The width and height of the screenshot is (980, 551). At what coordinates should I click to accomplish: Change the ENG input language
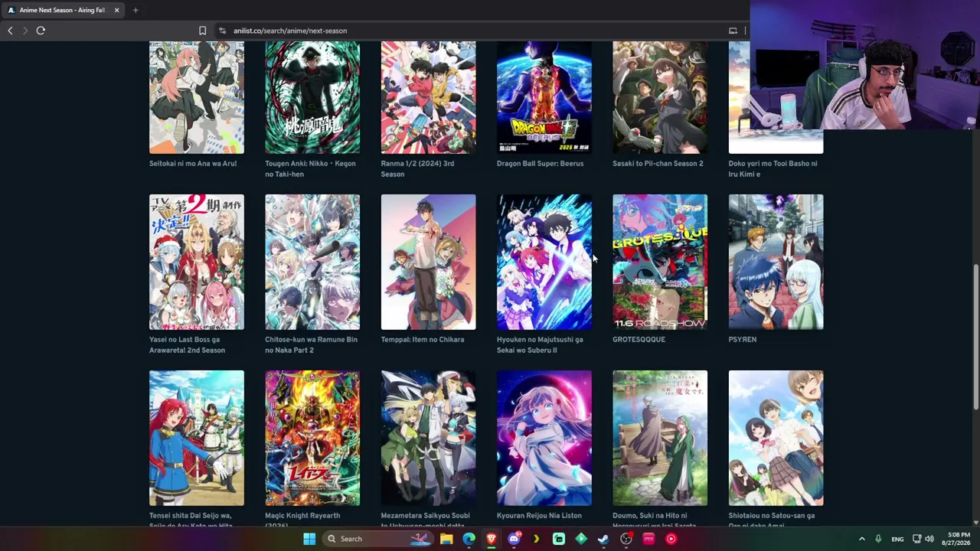click(897, 539)
